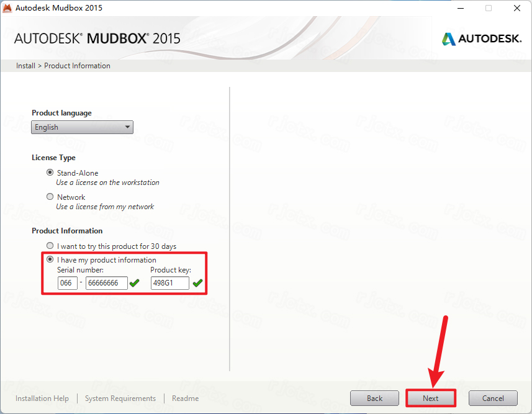Choose the 30 days trial option

pos(50,245)
